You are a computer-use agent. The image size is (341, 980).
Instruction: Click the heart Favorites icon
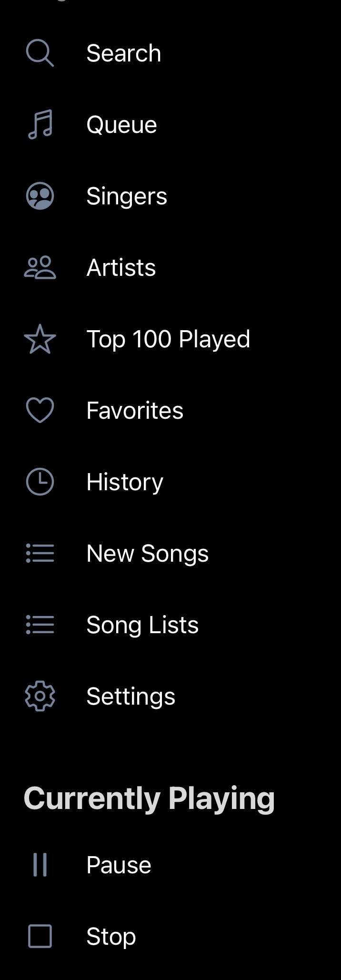pos(40,410)
